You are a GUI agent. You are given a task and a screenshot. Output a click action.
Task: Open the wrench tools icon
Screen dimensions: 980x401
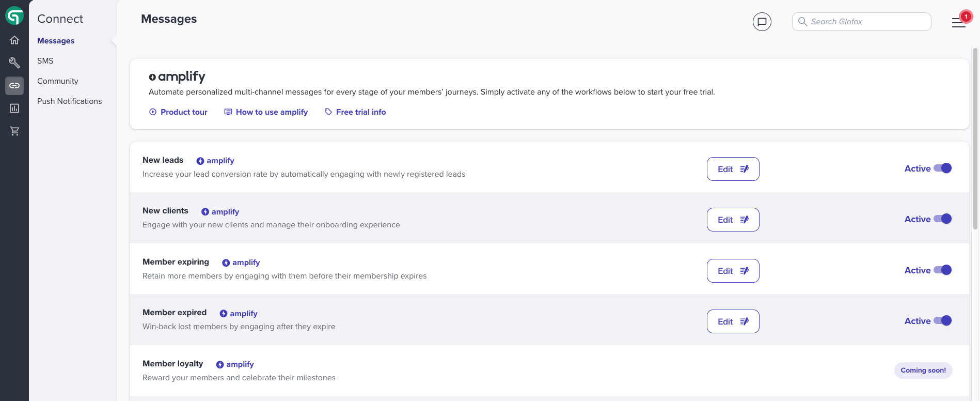14,63
